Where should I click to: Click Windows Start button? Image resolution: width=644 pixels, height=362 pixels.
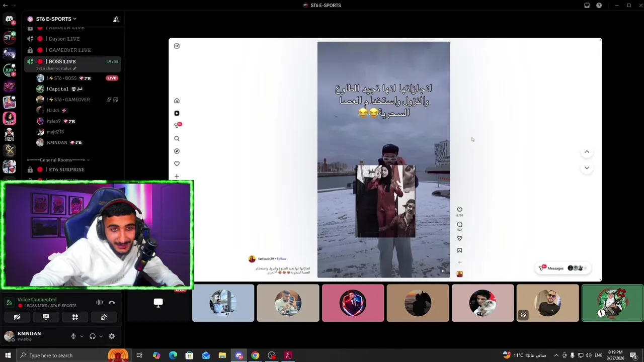point(8,355)
